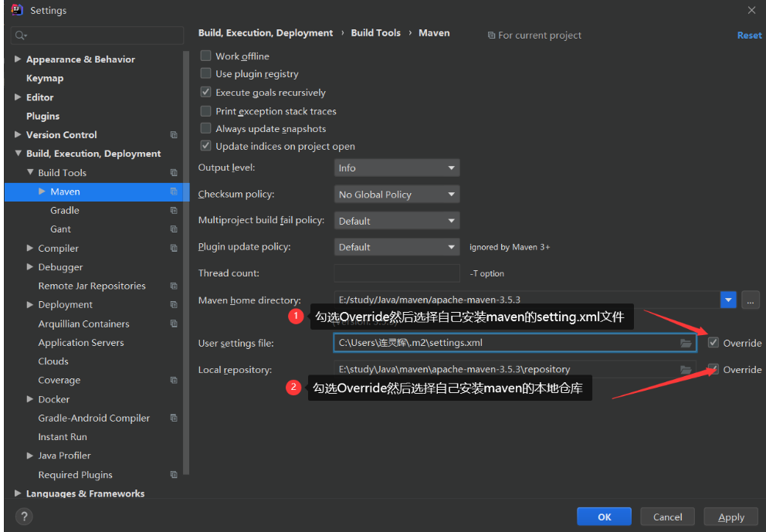Open the Checksum policy dropdown
The width and height of the screenshot is (766, 532).
(397, 194)
